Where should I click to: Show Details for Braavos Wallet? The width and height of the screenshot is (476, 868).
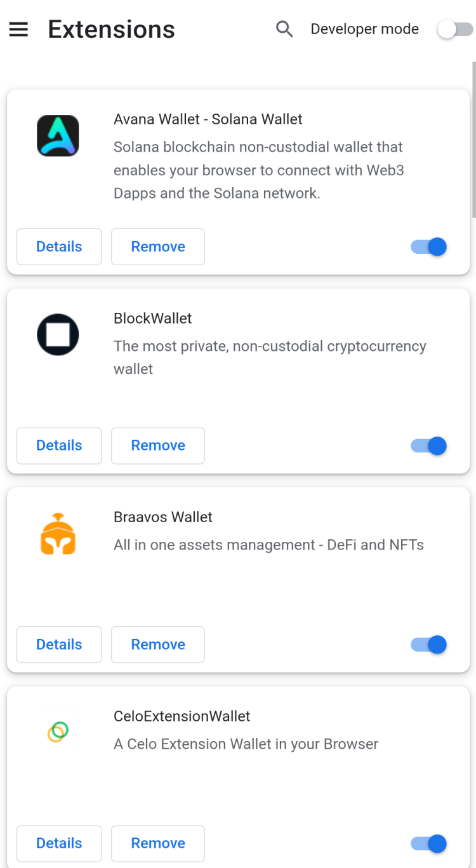point(59,645)
